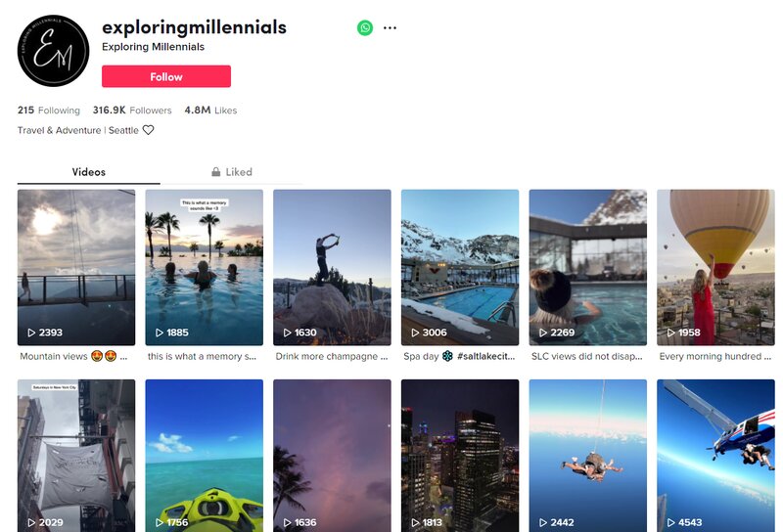Switch to the Videos tab
The image size is (783, 532).
(89, 172)
